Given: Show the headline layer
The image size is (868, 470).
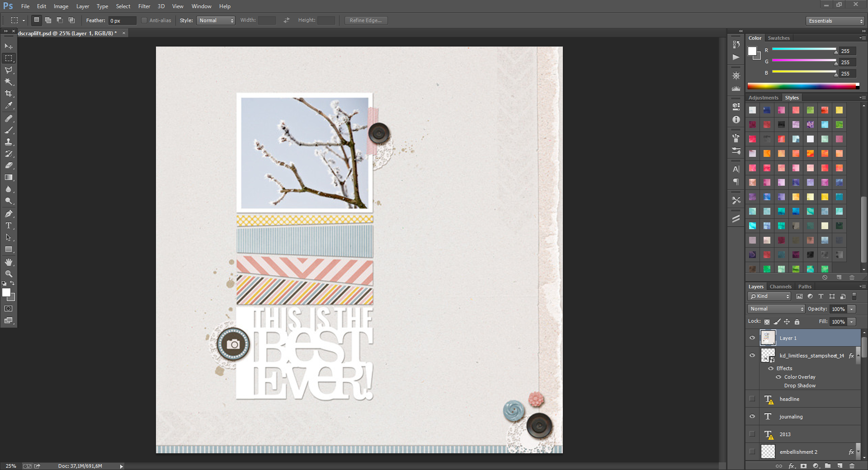Looking at the screenshot, I should tap(752, 399).
